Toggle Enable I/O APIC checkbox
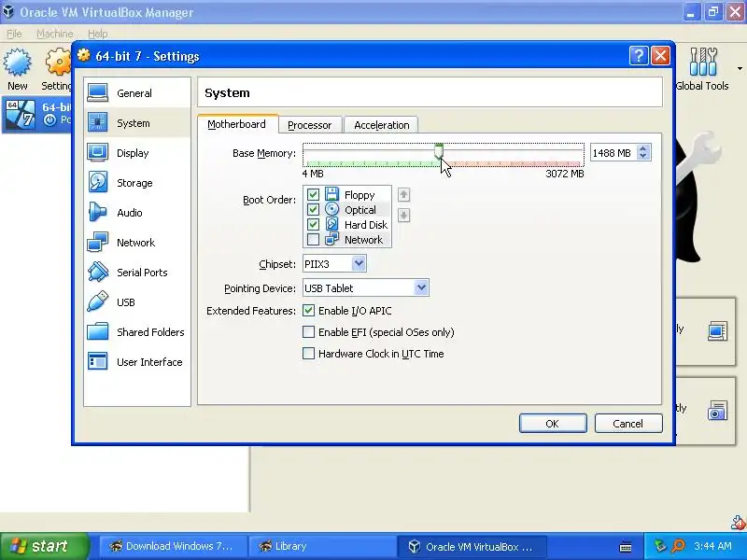The image size is (747, 560). point(308,311)
